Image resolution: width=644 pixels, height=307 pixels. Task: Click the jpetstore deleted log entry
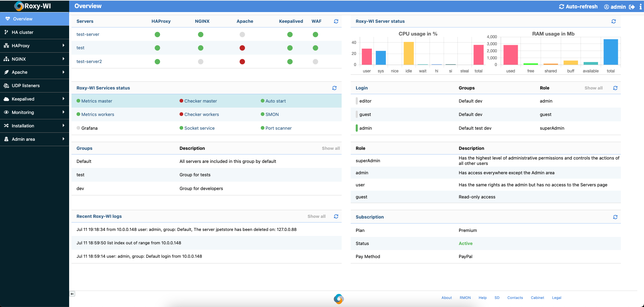click(206, 230)
